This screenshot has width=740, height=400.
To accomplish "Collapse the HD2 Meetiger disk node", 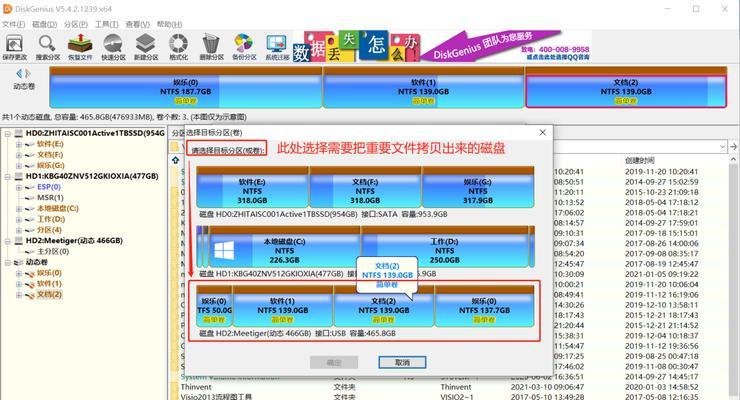I will coord(8,241).
